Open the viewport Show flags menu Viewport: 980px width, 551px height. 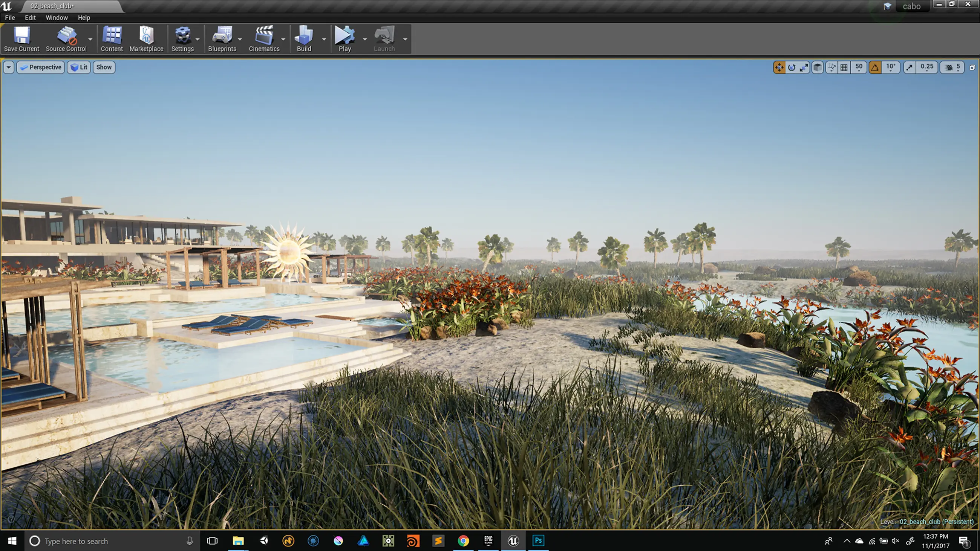point(104,67)
